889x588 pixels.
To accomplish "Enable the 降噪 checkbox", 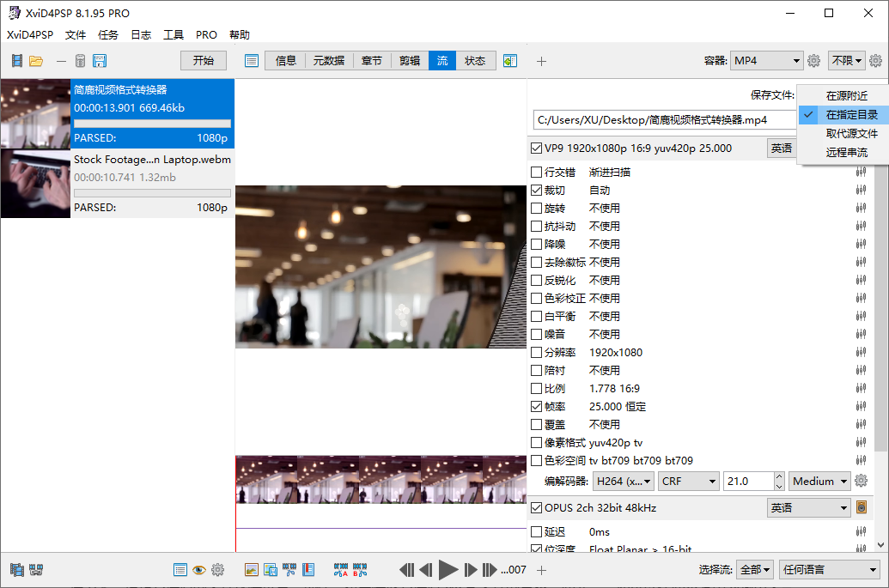I will tap(537, 245).
